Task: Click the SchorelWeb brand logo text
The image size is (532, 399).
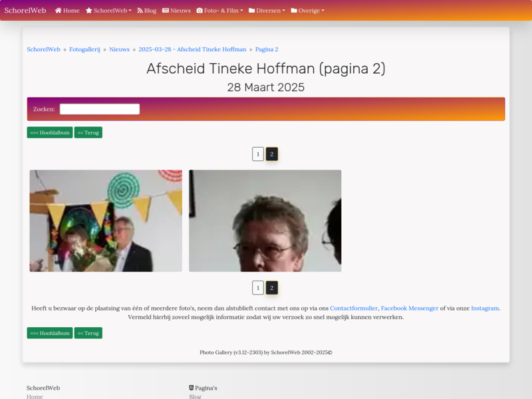Action: [x=25, y=11]
